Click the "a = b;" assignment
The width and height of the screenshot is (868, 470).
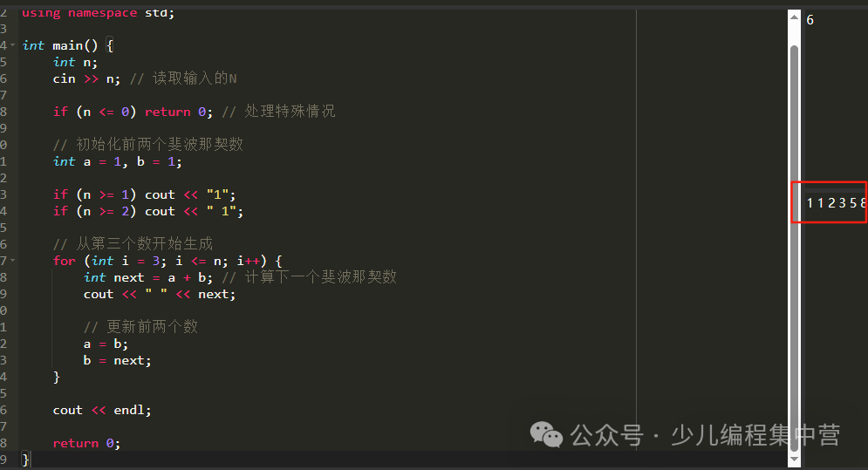tap(106, 344)
